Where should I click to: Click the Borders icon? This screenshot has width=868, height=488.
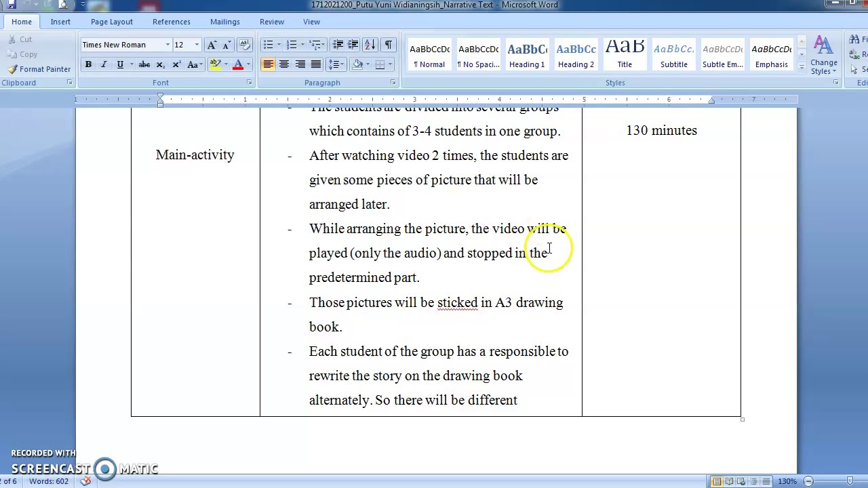click(380, 64)
